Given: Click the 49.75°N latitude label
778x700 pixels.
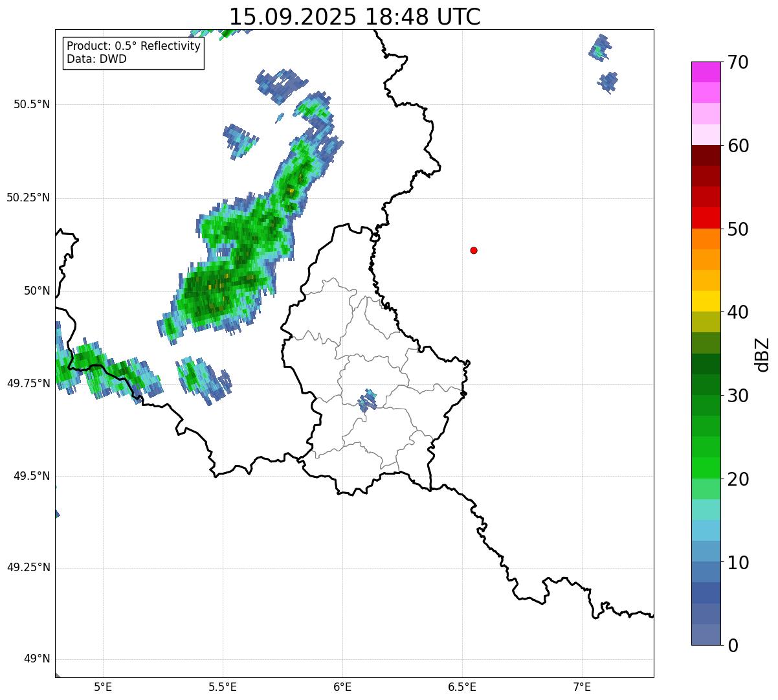Looking at the screenshot, I should (x=28, y=383).
